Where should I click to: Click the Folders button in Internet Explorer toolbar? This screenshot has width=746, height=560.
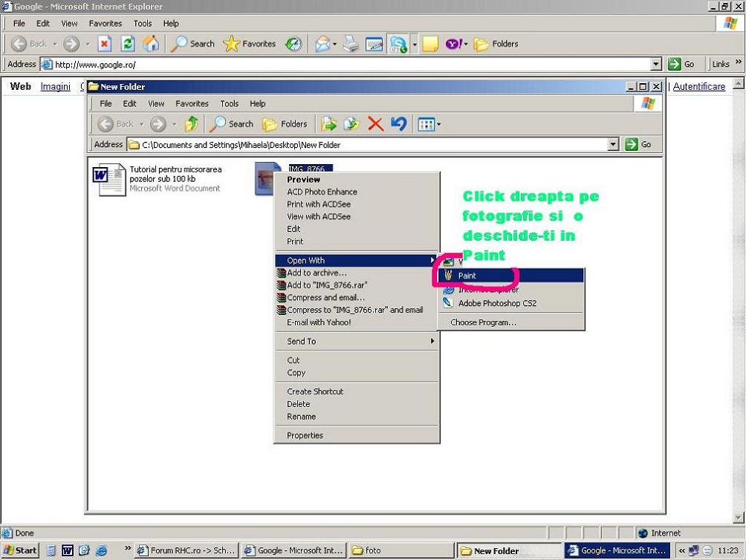pos(496,45)
